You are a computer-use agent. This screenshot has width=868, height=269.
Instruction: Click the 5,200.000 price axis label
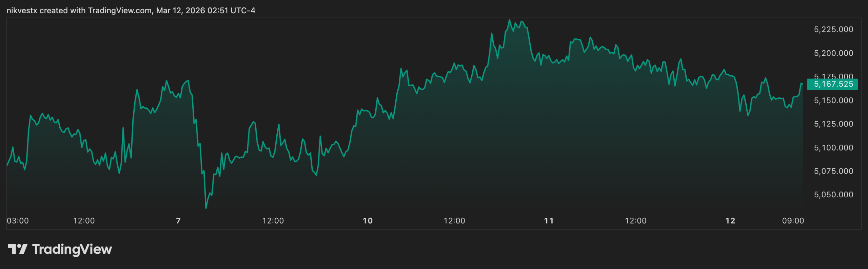[833, 53]
